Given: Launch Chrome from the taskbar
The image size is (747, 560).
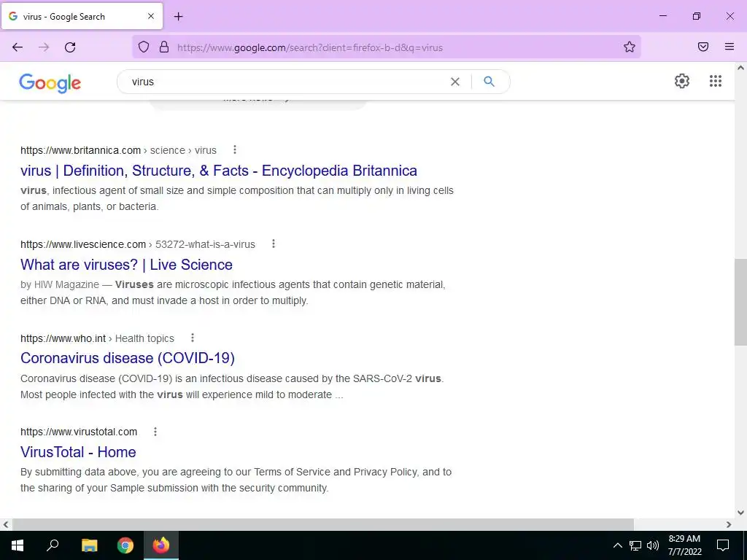Looking at the screenshot, I should (x=125, y=545).
